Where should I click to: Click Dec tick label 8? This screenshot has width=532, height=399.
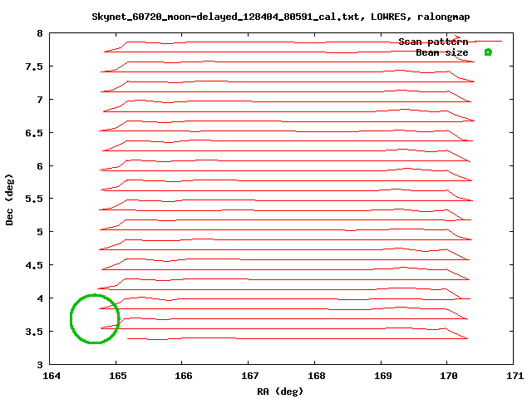pos(40,33)
